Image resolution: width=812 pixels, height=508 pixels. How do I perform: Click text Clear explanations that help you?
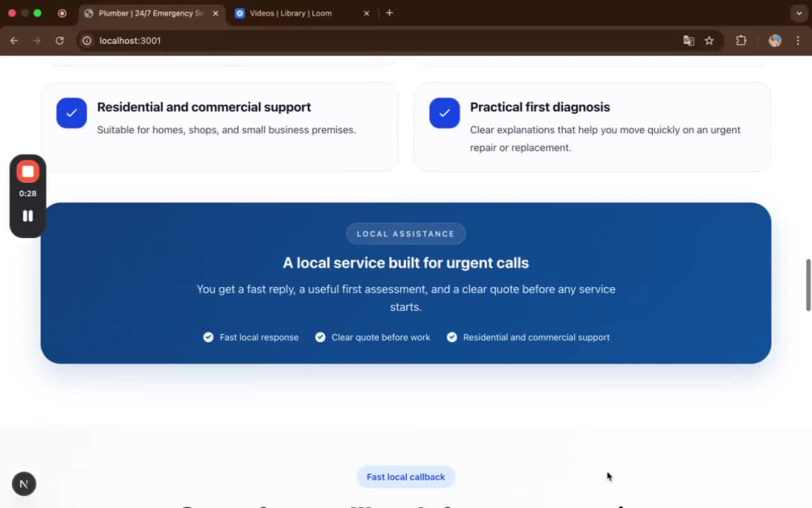(x=605, y=138)
